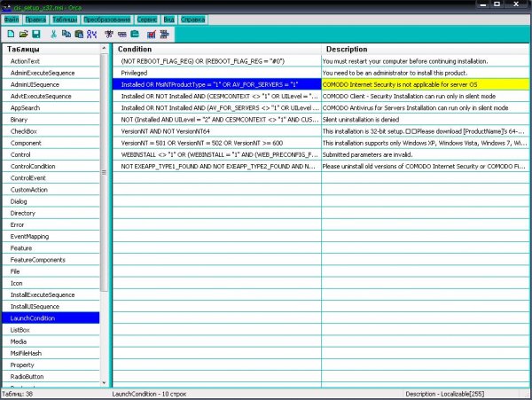Click the yellow 'not applicable for server OS' cell
Image resolution: width=532 pixels, height=400 pixels.
(x=425, y=84)
